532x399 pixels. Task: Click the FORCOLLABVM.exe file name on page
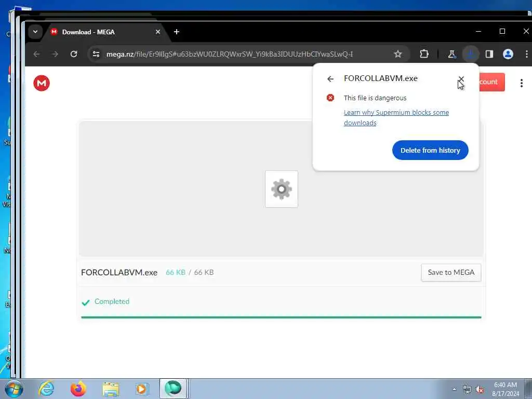119,272
